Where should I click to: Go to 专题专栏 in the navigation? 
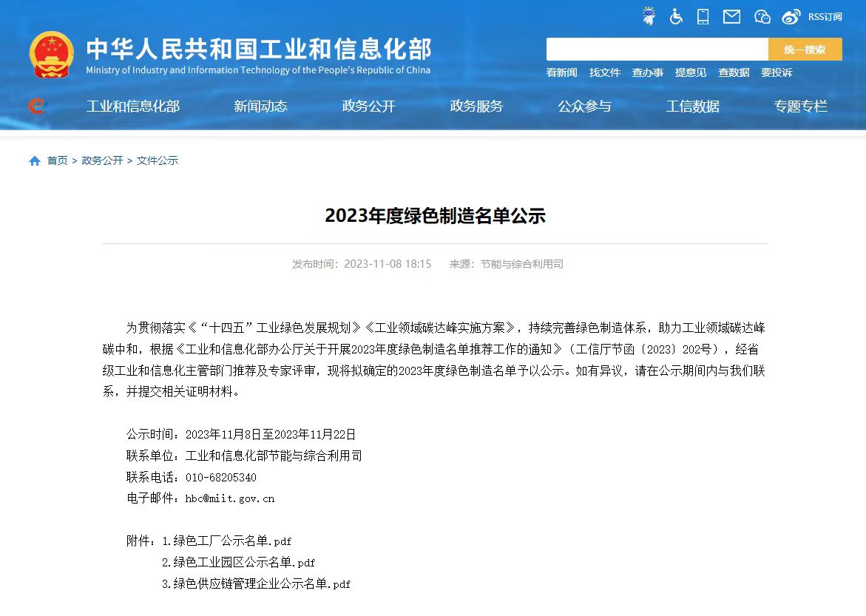click(800, 106)
